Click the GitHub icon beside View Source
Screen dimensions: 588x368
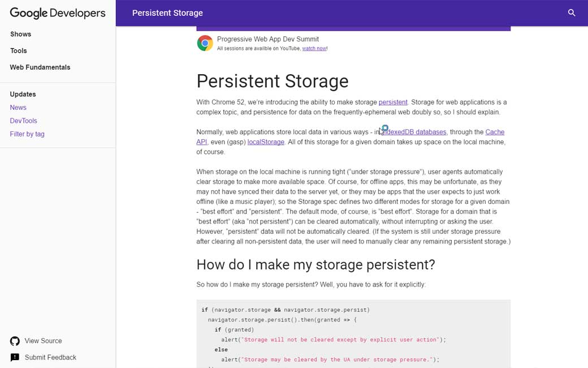pyautogui.click(x=15, y=341)
